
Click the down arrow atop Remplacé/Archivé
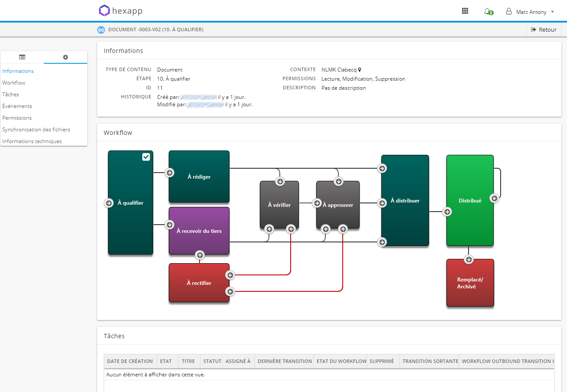(469, 259)
